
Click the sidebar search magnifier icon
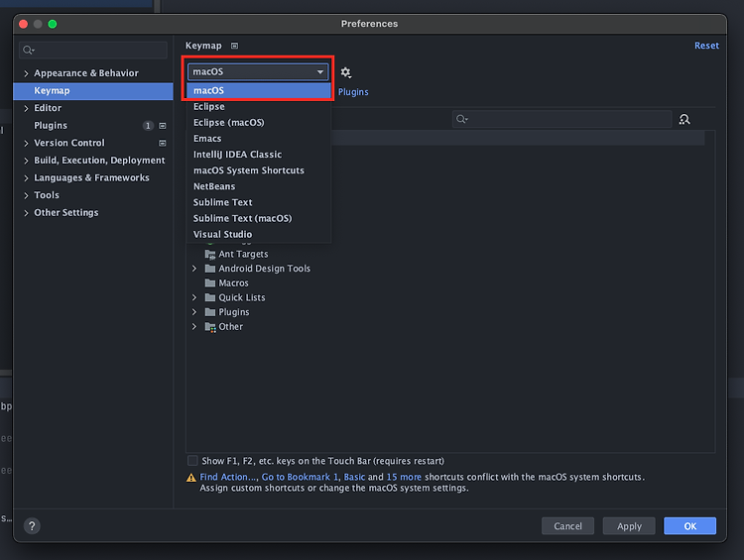pyautogui.click(x=29, y=50)
